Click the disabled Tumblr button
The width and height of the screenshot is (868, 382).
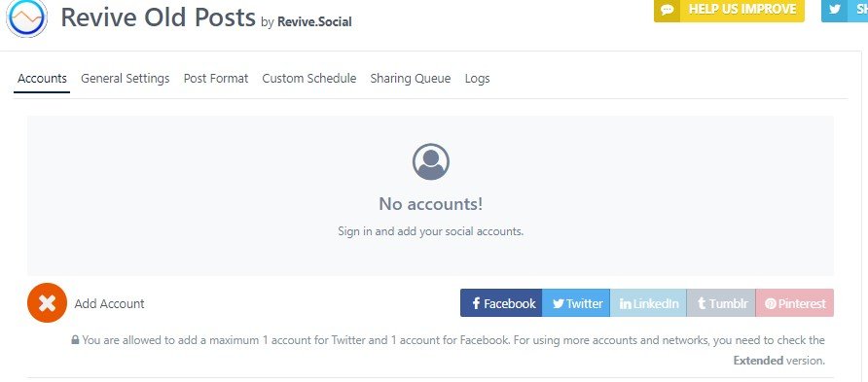(x=721, y=303)
